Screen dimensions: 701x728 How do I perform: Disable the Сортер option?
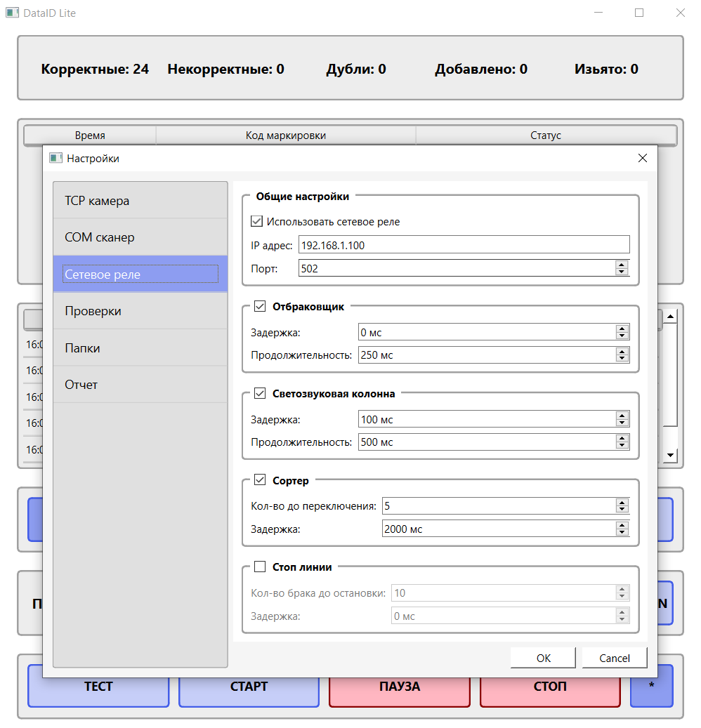pyautogui.click(x=258, y=480)
